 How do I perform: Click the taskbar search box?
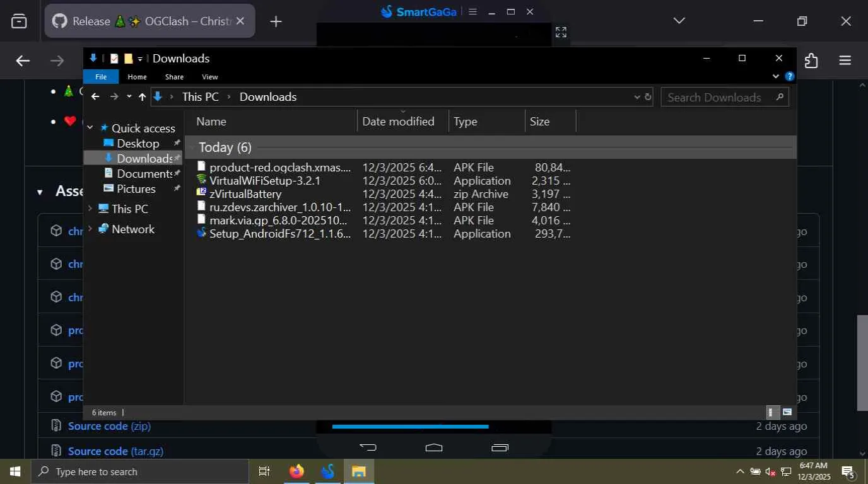pyautogui.click(x=139, y=471)
